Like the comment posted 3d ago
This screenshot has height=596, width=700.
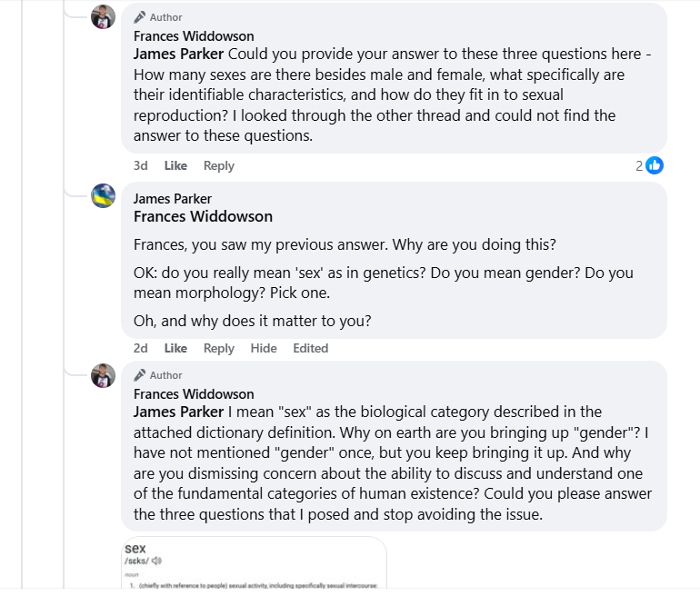click(x=175, y=165)
